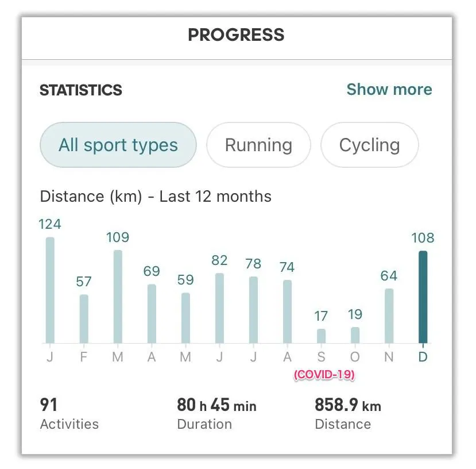Tap the October bar with 19 km
This screenshot has width=476, height=469.
point(355,335)
